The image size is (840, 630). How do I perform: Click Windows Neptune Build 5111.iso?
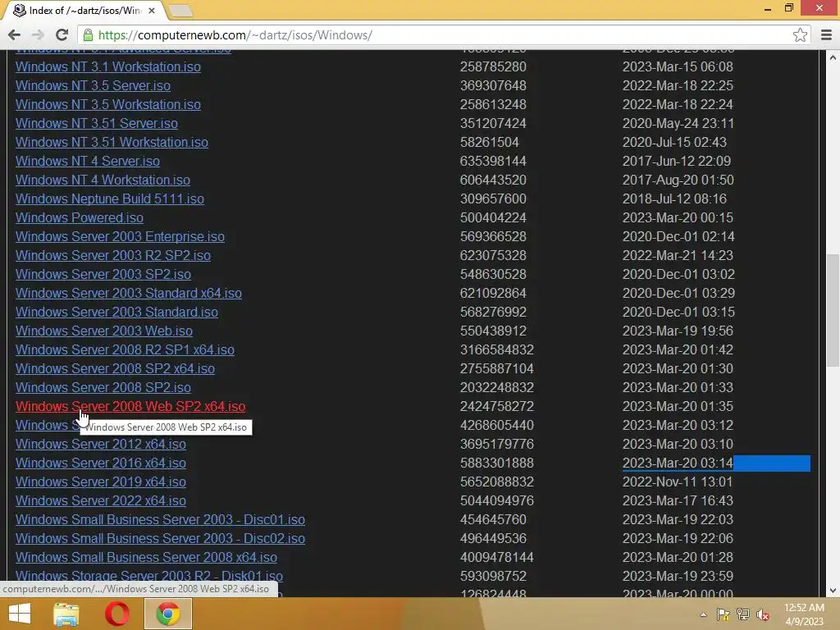point(110,199)
